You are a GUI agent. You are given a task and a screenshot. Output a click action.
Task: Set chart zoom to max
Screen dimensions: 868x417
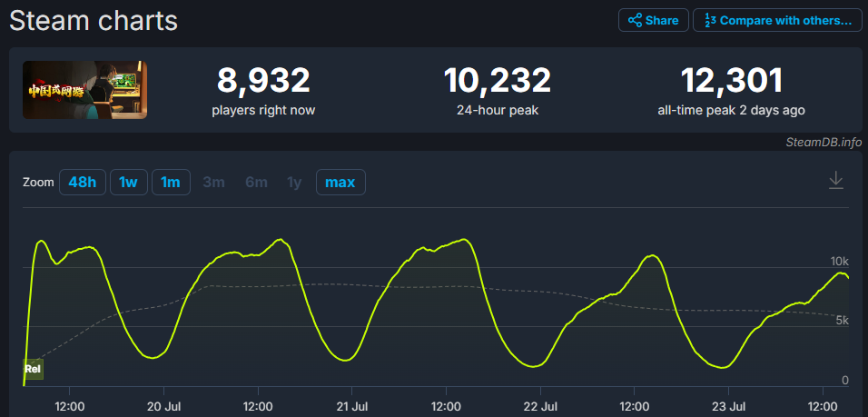point(340,183)
